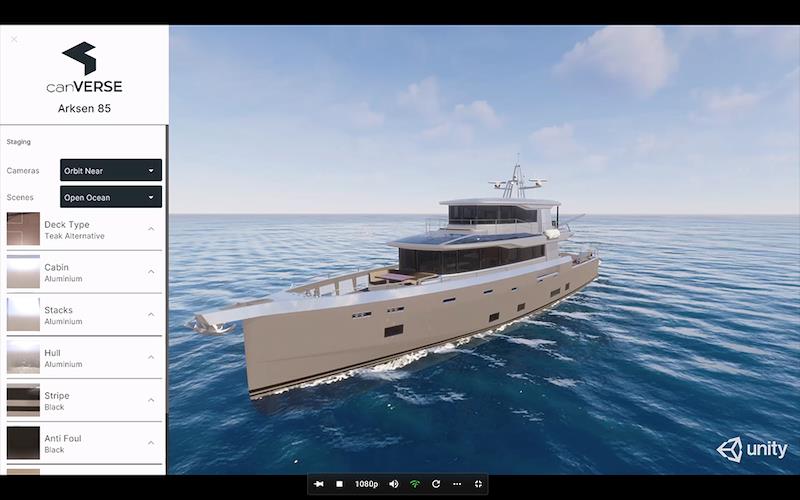The width and height of the screenshot is (800, 500).
Task: Close the side panel with the X
Action: click(14, 40)
